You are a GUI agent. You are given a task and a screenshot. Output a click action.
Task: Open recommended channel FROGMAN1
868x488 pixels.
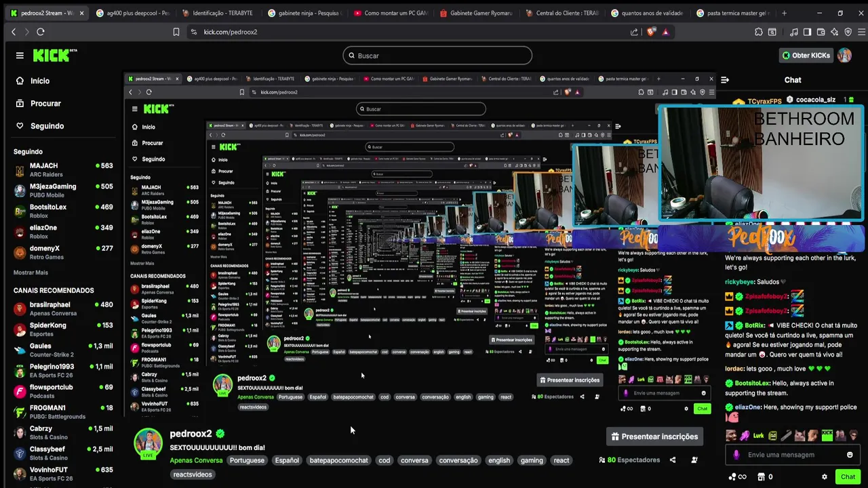tap(63, 412)
